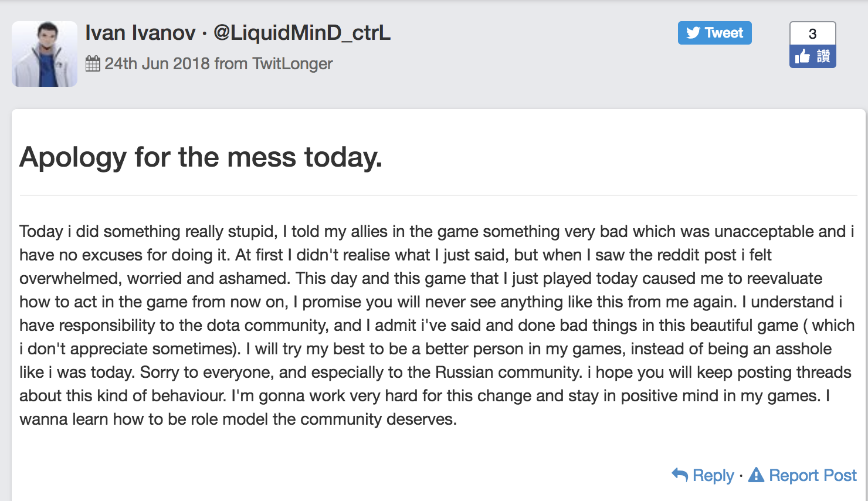Click the warning triangle icon beside Report Post
The width and height of the screenshot is (868, 501).
pyautogui.click(x=757, y=475)
